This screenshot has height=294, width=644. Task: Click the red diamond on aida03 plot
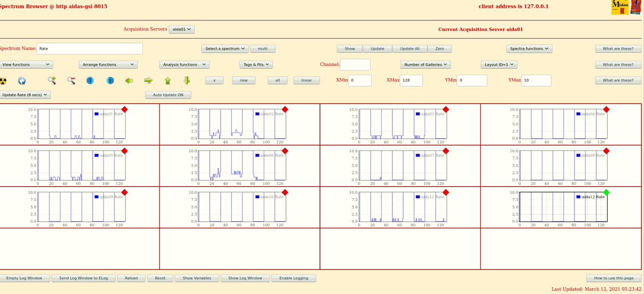(x=446, y=109)
